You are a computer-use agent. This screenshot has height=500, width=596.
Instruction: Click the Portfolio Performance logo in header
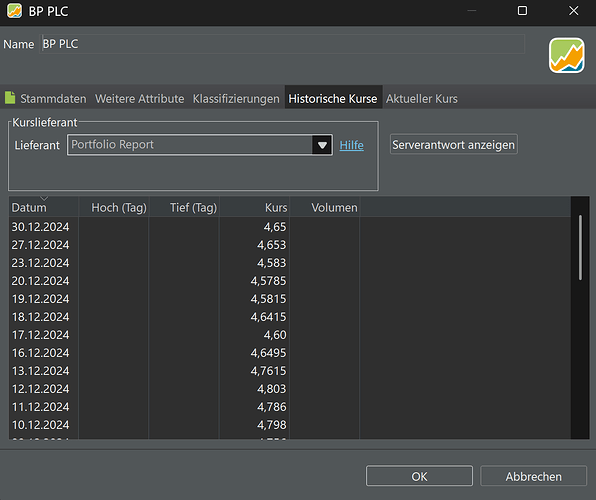click(x=566, y=55)
